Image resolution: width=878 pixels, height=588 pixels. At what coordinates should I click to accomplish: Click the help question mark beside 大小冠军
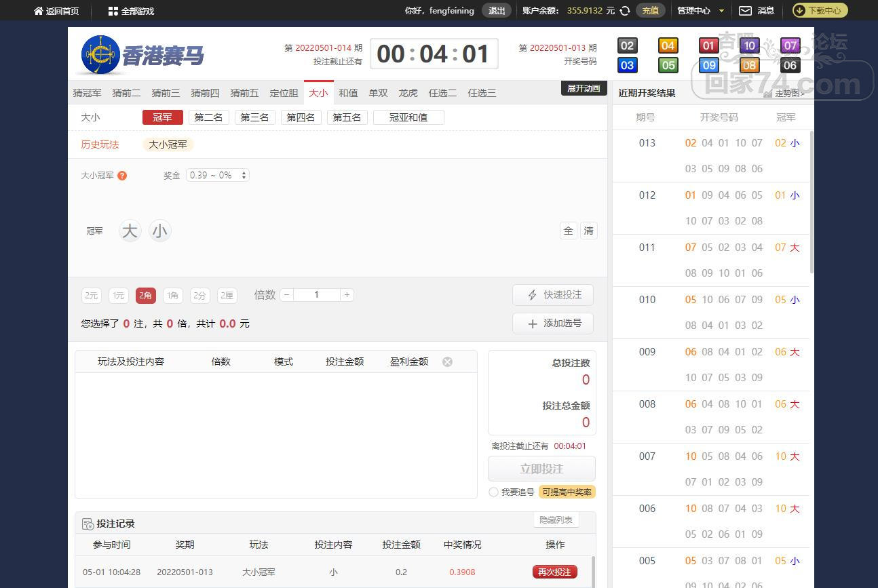tap(122, 176)
